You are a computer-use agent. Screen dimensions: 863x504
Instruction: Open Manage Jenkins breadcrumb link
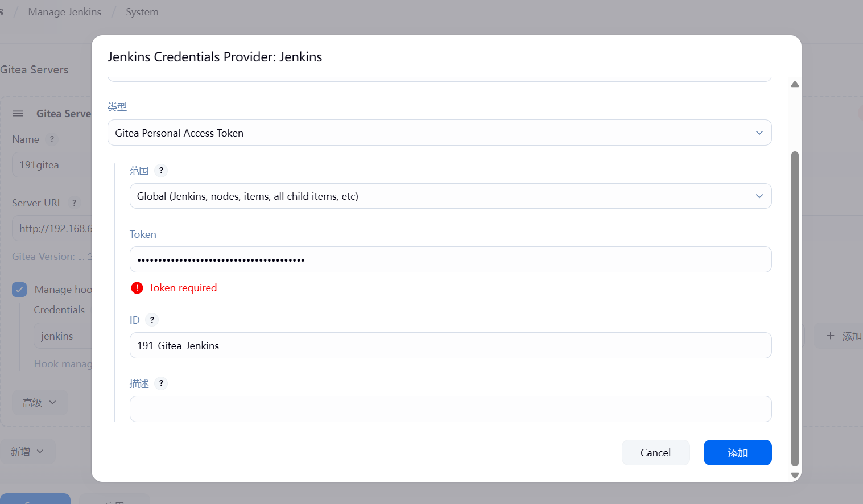coord(65,12)
